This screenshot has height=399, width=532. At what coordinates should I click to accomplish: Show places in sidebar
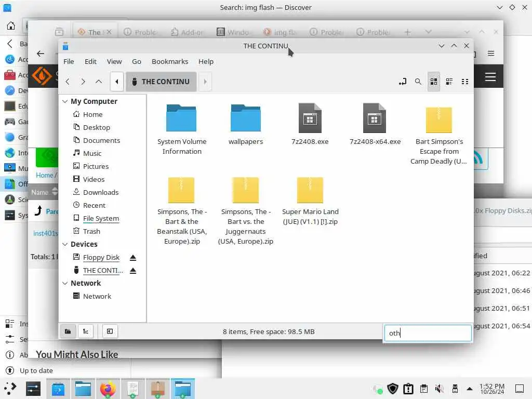[x=68, y=331]
